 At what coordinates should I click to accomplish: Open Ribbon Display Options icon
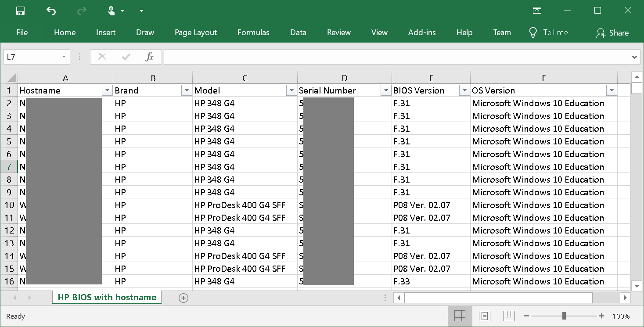click(x=536, y=11)
